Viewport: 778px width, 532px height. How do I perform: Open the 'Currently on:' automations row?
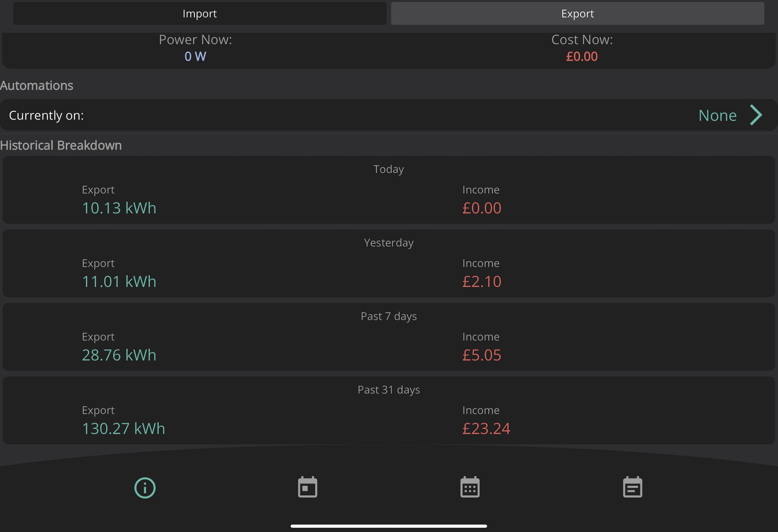pyautogui.click(x=389, y=115)
